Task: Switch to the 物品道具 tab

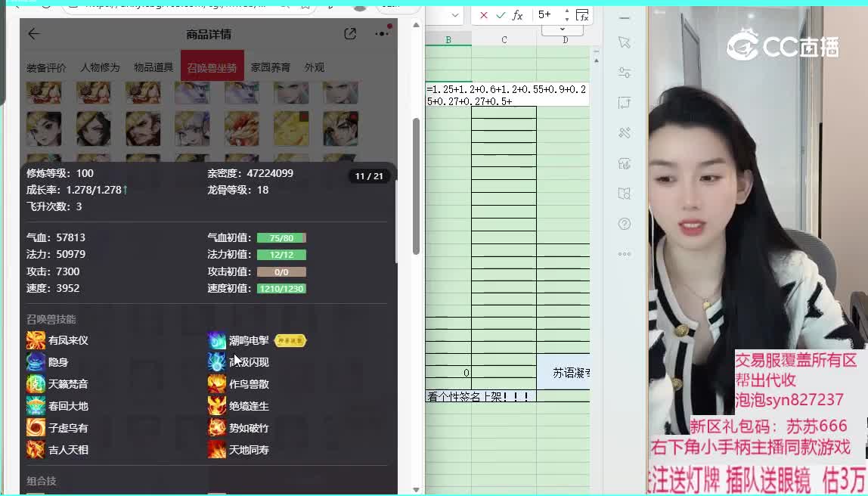Action: pyautogui.click(x=153, y=67)
